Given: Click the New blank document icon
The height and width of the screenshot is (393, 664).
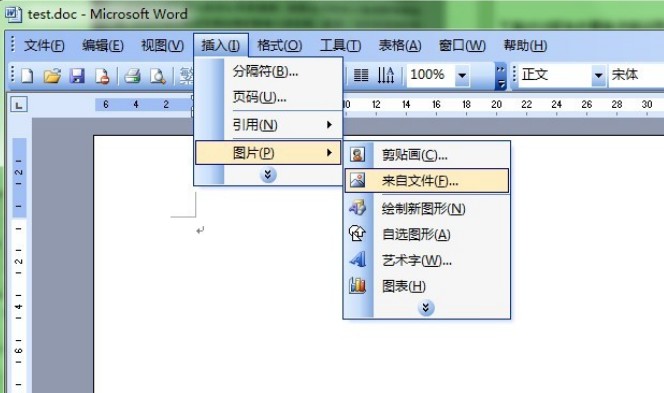Looking at the screenshot, I should [27, 76].
